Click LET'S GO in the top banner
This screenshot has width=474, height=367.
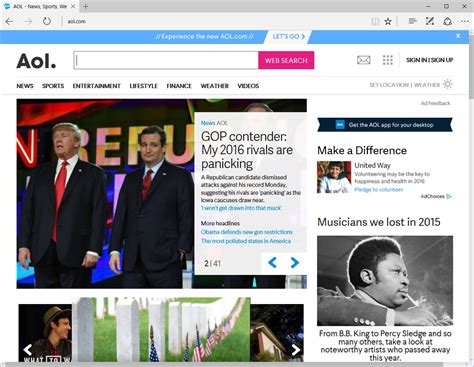tap(289, 37)
